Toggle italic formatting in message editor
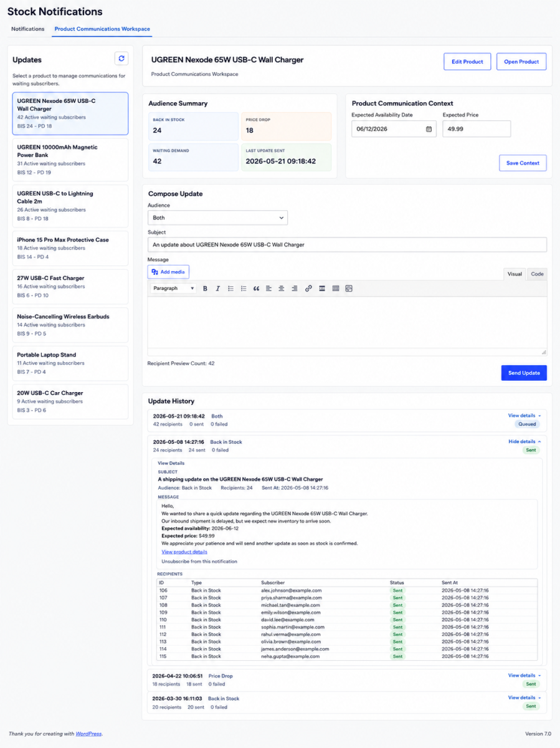Viewport: 560px width, 748px height. [217, 289]
